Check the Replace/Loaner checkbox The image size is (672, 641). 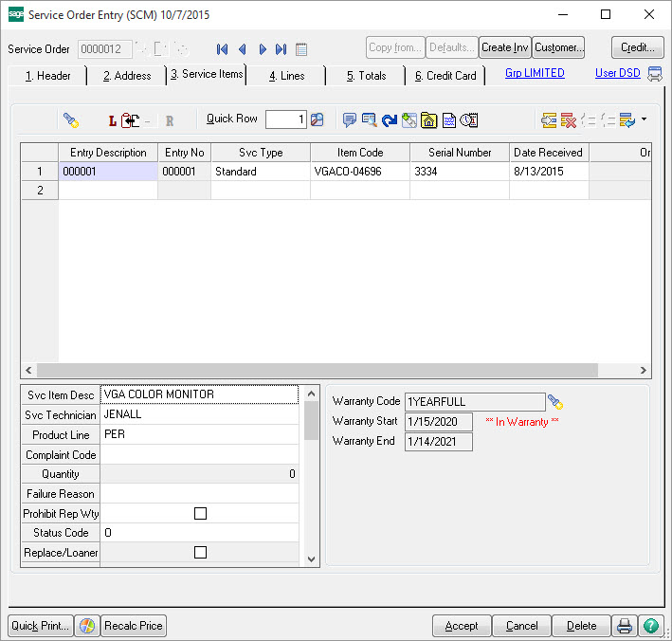click(x=200, y=552)
